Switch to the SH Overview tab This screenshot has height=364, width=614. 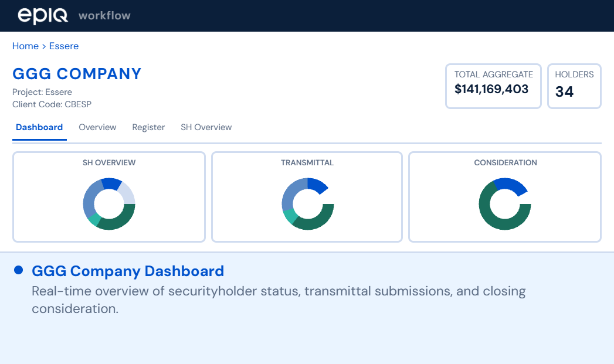tap(206, 127)
